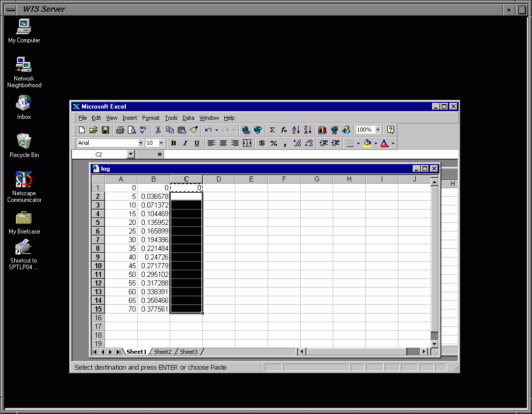Click the Print icon in toolbar

point(120,130)
